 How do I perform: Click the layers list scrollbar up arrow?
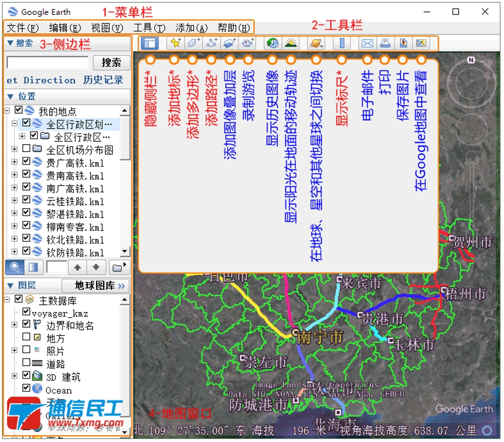coord(125,300)
